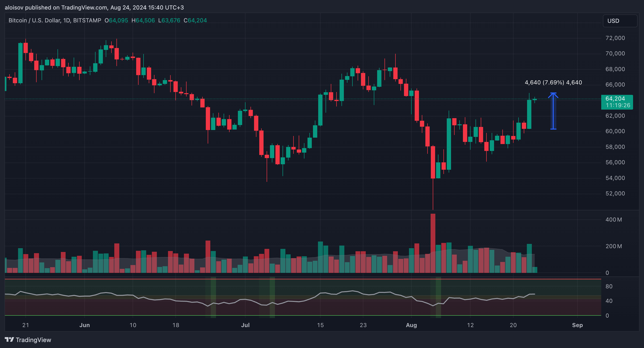Click the TradingView logo icon
This screenshot has width=644, height=348.
coord(10,339)
